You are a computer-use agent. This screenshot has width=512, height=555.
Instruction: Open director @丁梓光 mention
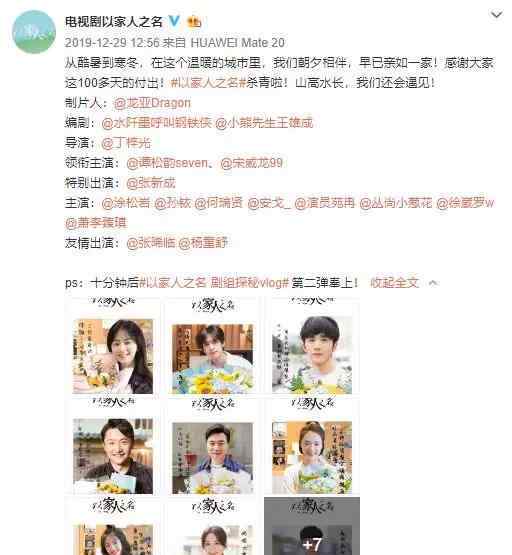tap(126, 143)
